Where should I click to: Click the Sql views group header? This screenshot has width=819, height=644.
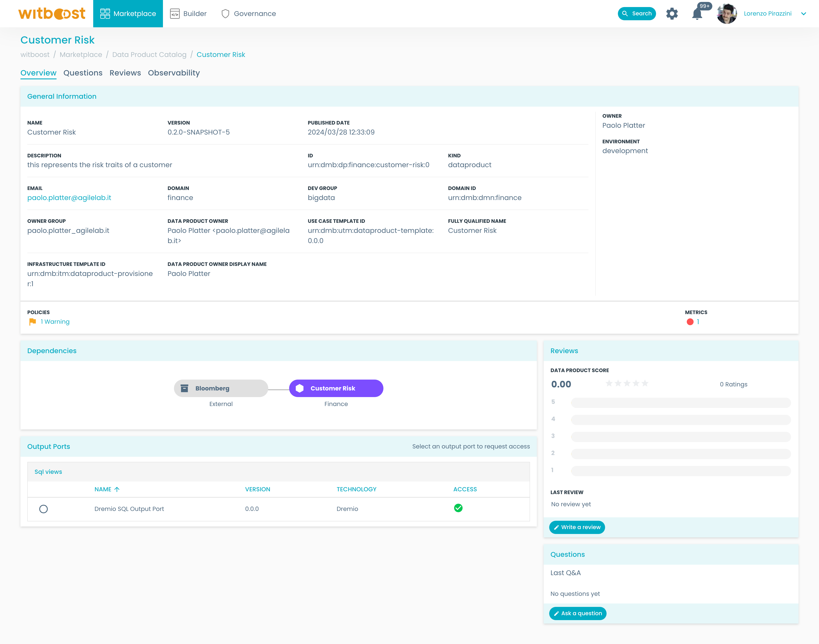point(278,472)
